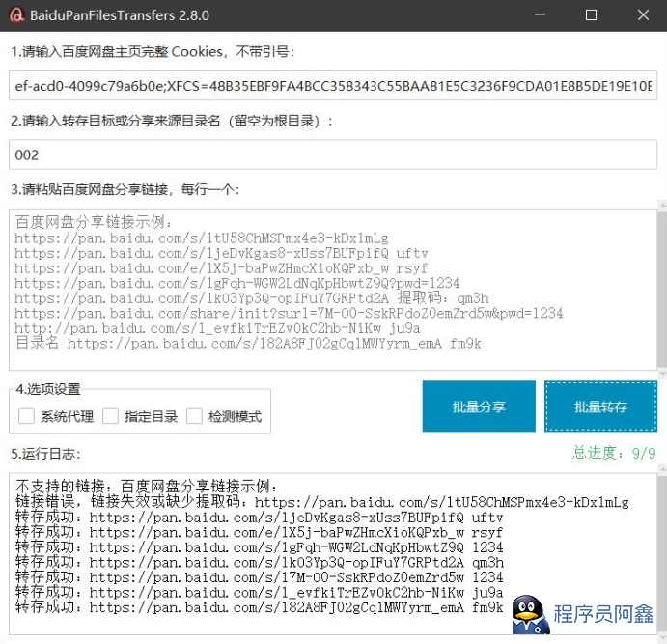Click the '3.请粘贴百度网盘分享链接' label
Image resolution: width=667 pixels, height=644 pixels.
tap(125, 189)
